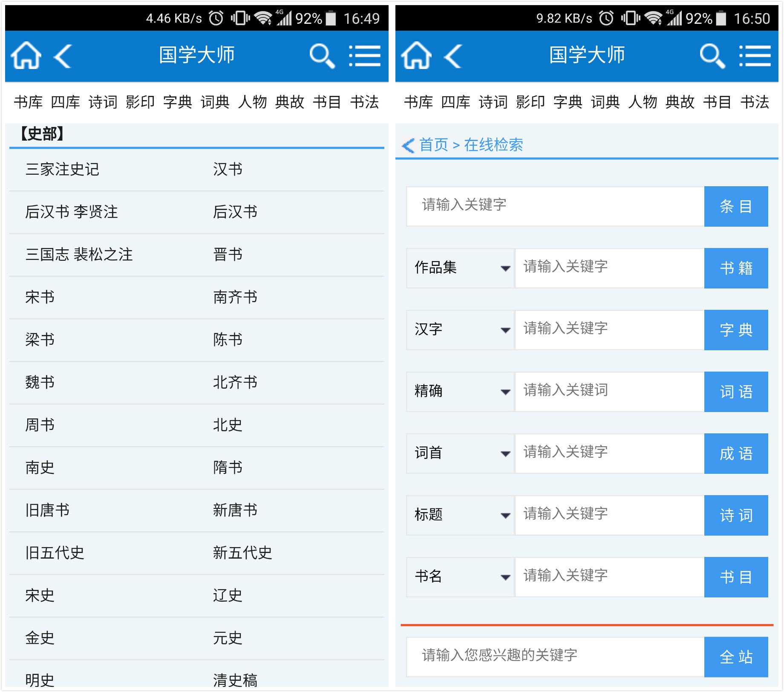Open the book 新唐书
This screenshot has height=692, width=784.
click(x=235, y=510)
